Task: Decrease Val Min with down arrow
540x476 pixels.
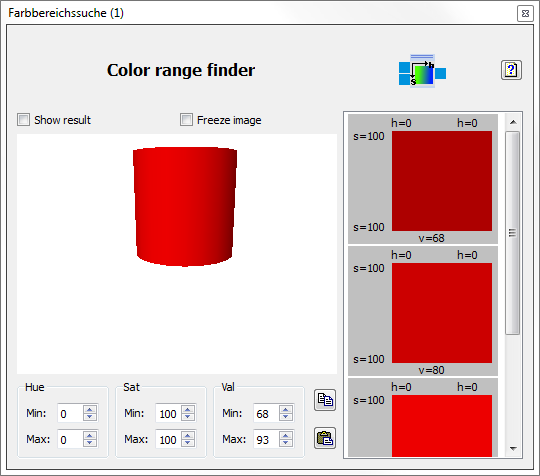Action: point(285,417)
